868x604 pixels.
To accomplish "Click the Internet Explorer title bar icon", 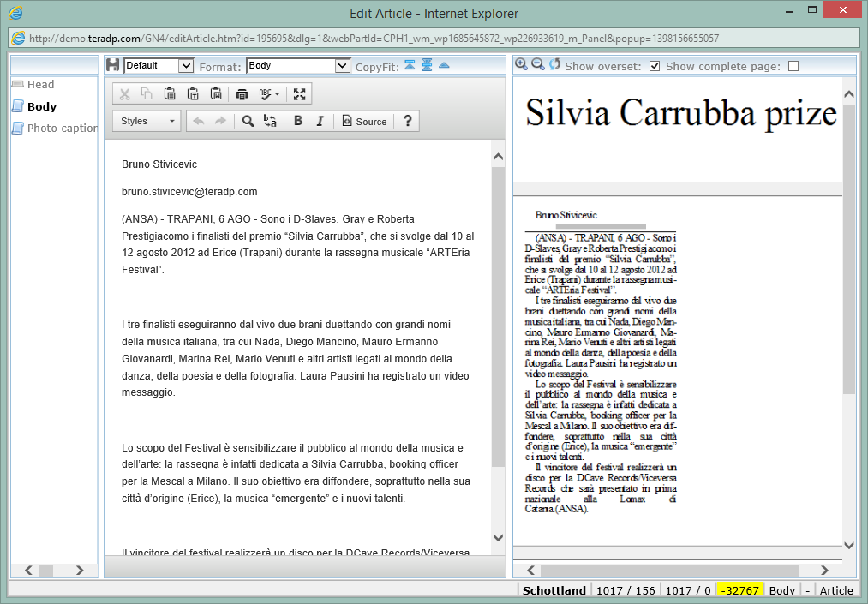I will click(x=16, y=13).
